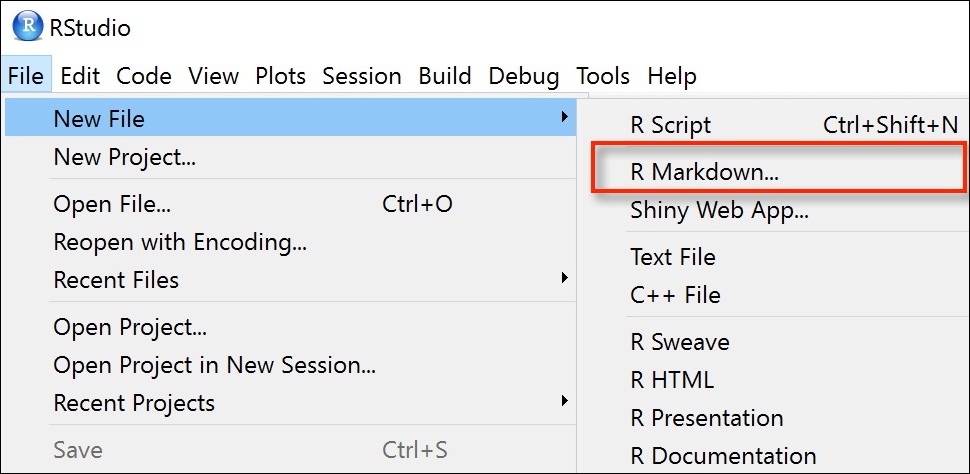This screenshot has height=474, width=970.
Task: Open the File menu
Action: [x=25, y=76]
